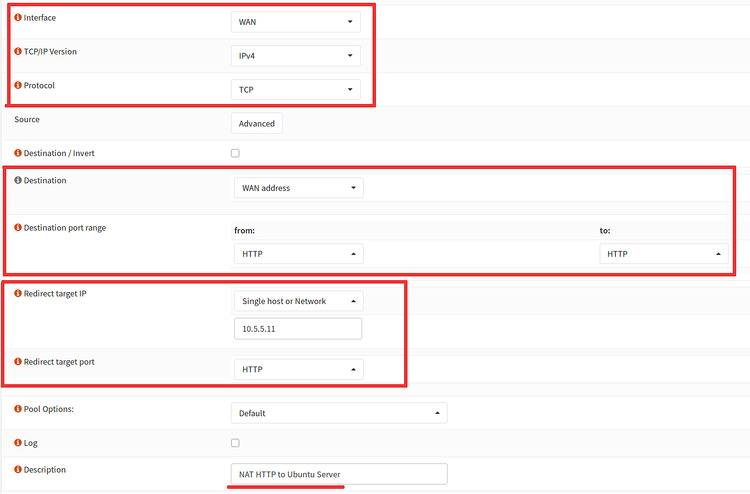The width and height of the screenshot is (750, 494).
Task: Click the Protocol help info icon
Action: pos(18,86)
